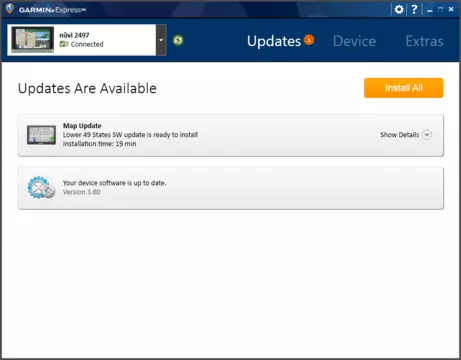Click the Map Update device icon

tap(41, 135)
